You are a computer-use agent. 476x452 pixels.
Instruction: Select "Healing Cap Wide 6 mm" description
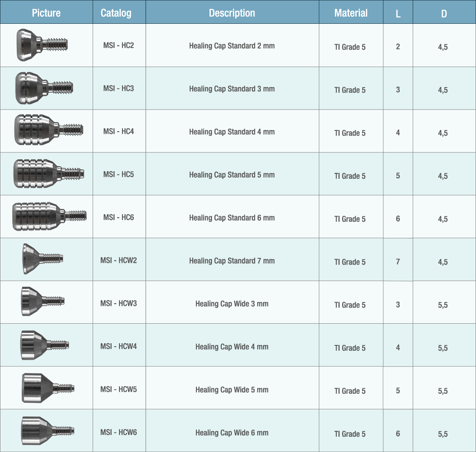(x=232, y=432)
